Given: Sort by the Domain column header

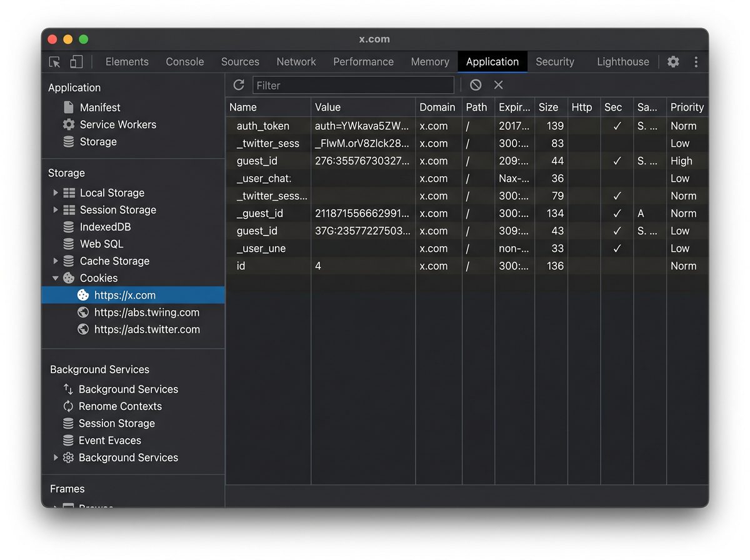Looking at the screenshot, I should [x=437, y=107].
